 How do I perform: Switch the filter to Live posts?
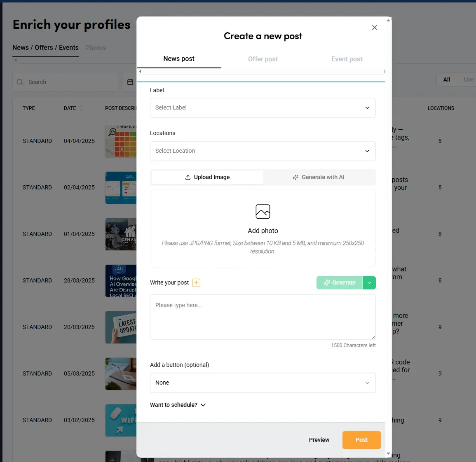(x=468, y=79)
